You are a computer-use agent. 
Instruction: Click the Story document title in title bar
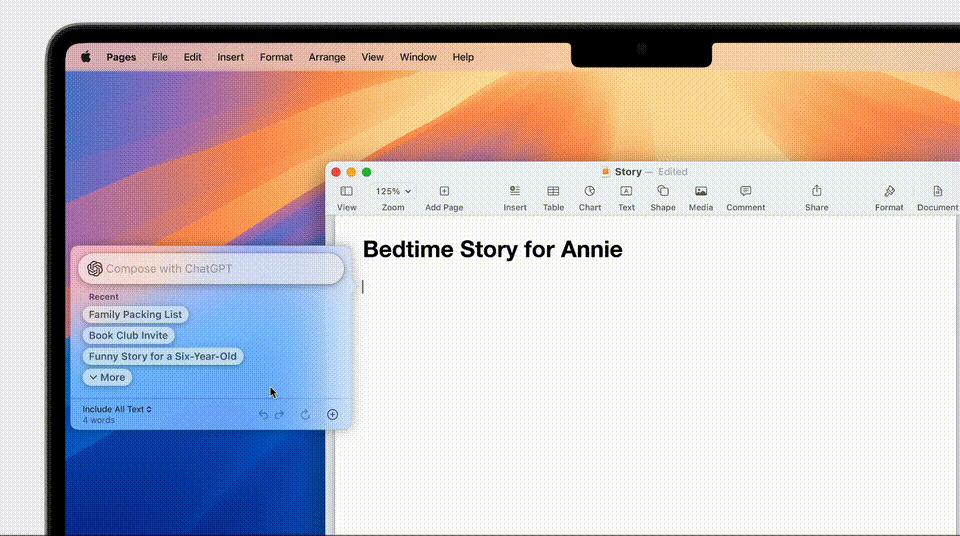pyautogui.click(x=628, y=172)
